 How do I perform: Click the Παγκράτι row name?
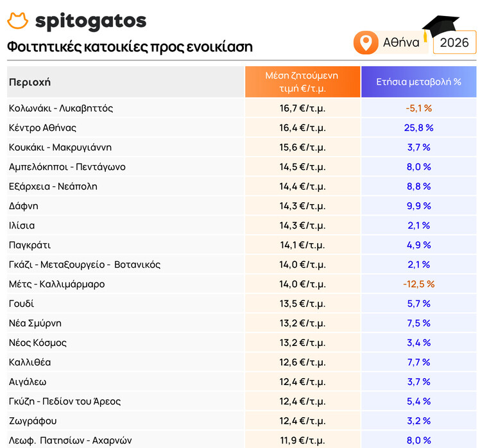click(x=30, y=245)
